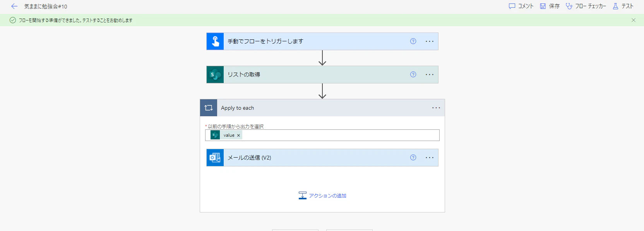This screenshot has width=644, height=231.
Task: Click the SharePoint icon in the value token
Action: pos(215,135)
